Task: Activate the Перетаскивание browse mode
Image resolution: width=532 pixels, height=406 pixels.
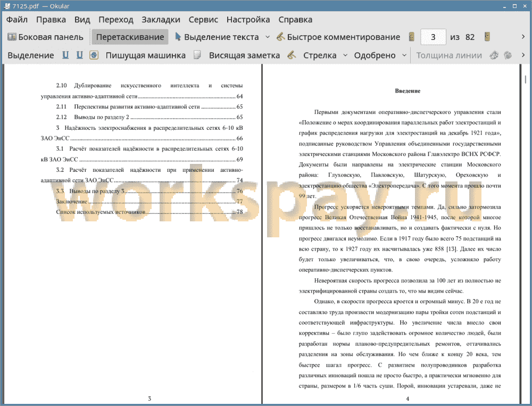Action: [x=130, y=37]
